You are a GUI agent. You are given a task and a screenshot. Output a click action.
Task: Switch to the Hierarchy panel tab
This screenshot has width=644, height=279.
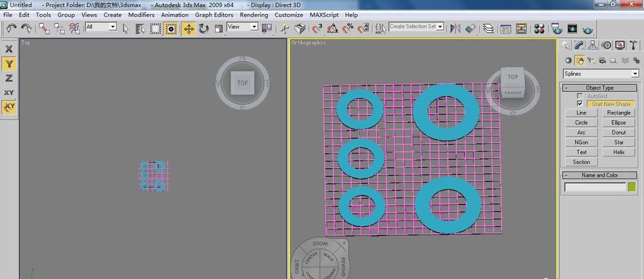click(592, 45)
